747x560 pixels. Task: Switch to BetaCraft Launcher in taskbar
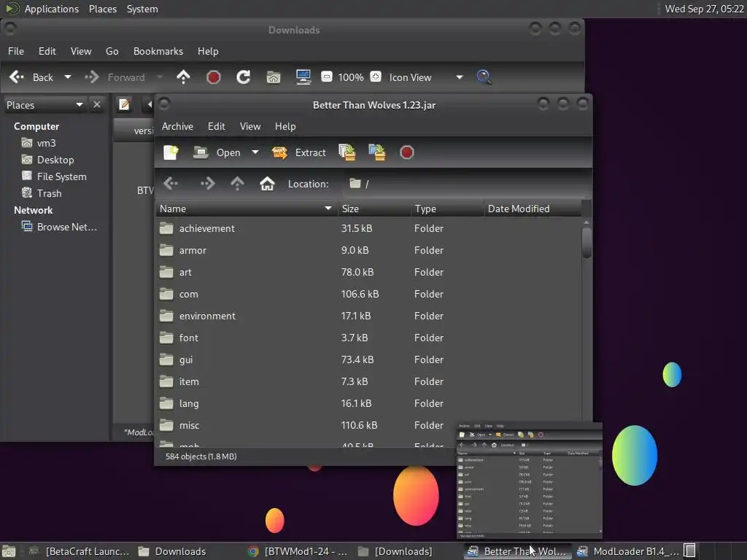coord(80,551)
